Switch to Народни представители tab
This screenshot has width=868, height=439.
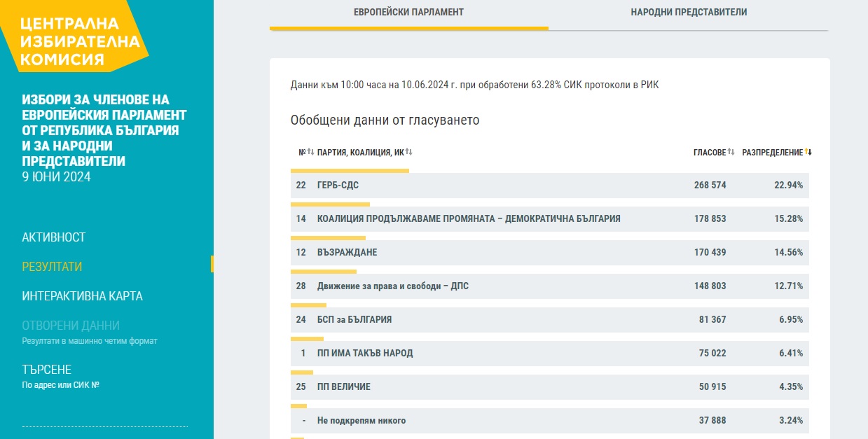pos(689,13)
